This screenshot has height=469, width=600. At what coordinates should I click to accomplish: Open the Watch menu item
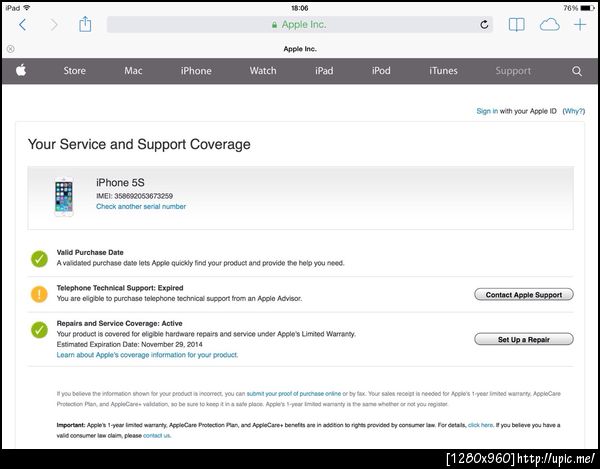tap(263, 71)
